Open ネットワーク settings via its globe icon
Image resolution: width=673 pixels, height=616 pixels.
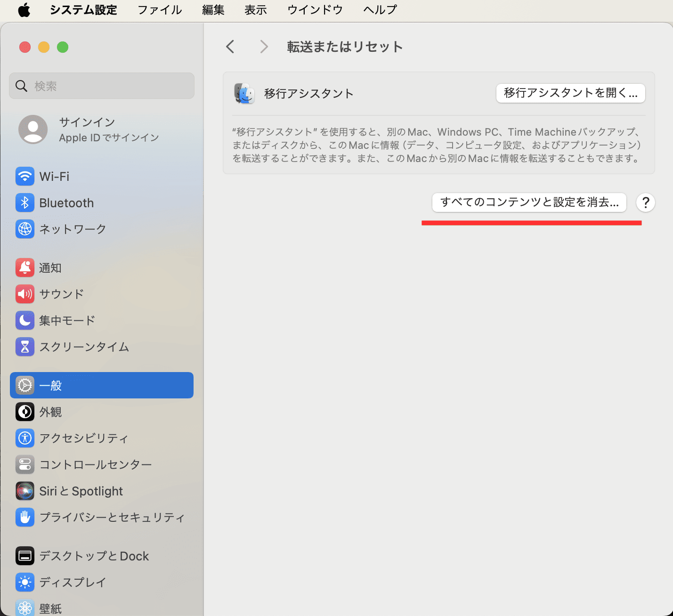pos(25,229)
